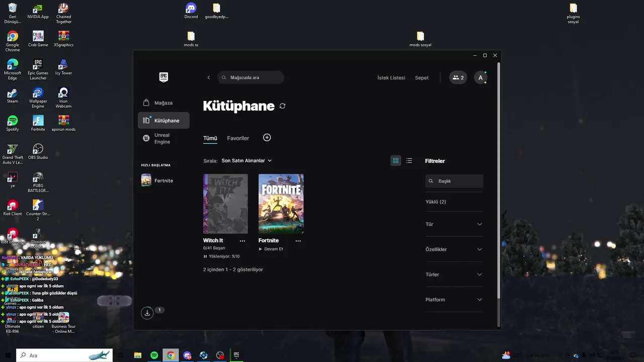The height and width of the screenshot is (362, 644).
Task: Click the goodbyedpi folder on the desktop
Action: (x=217, y=11)
